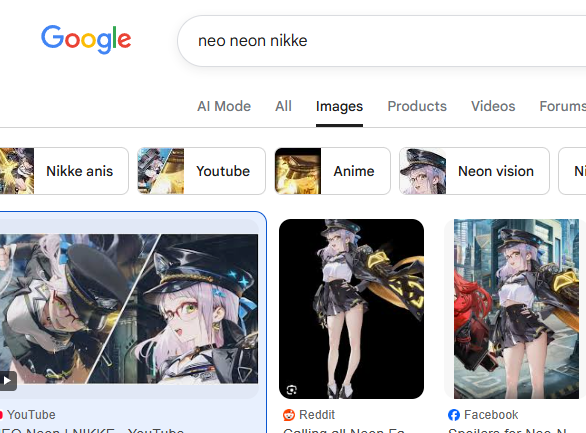Viewport: 586px width, 433px height.
Task: Click the Facebook source icon
Action: (x=454, y=415)
